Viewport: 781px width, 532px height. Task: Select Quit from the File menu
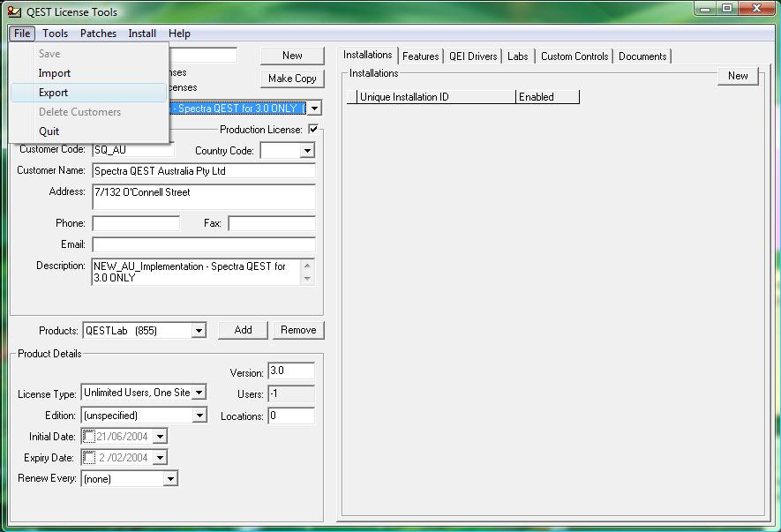[49, 131]
